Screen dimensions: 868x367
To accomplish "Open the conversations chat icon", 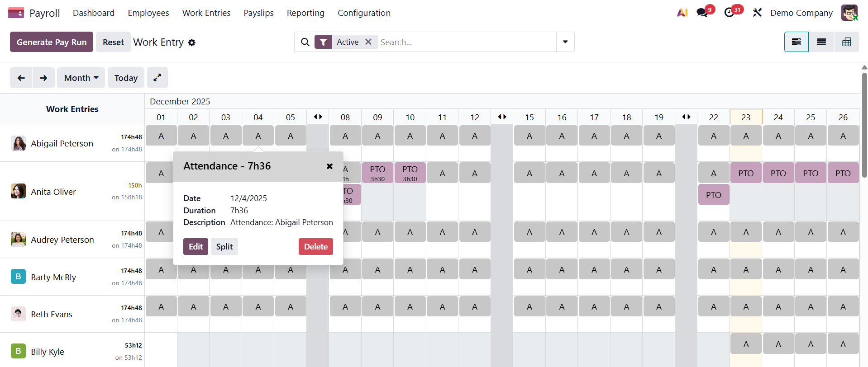I will click(702, 13).
